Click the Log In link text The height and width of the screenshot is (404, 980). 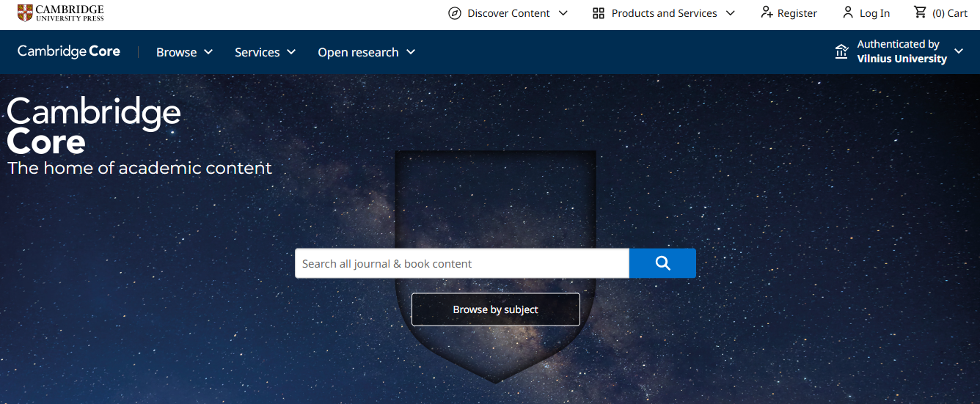coord(874,13)
